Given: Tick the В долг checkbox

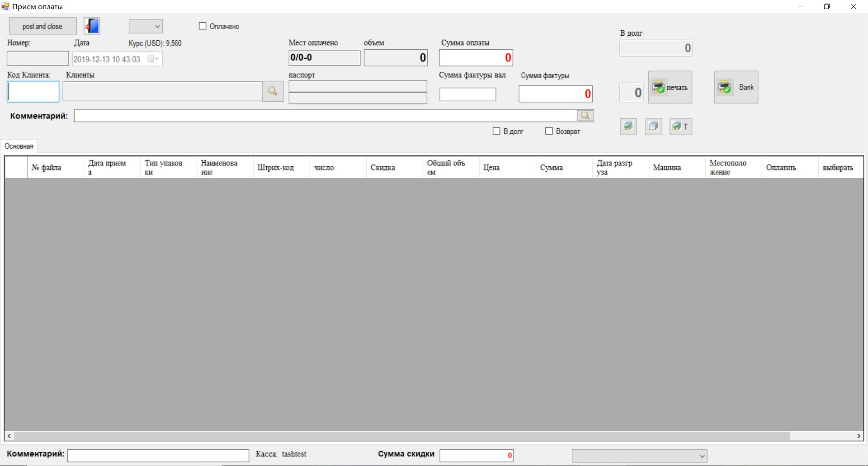Looking at the screenshot, I should (x=496, y=131).
